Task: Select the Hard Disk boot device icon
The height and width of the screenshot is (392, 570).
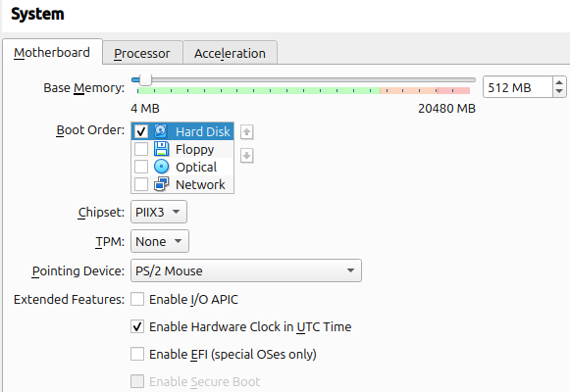Action: [x=160, y=131]
